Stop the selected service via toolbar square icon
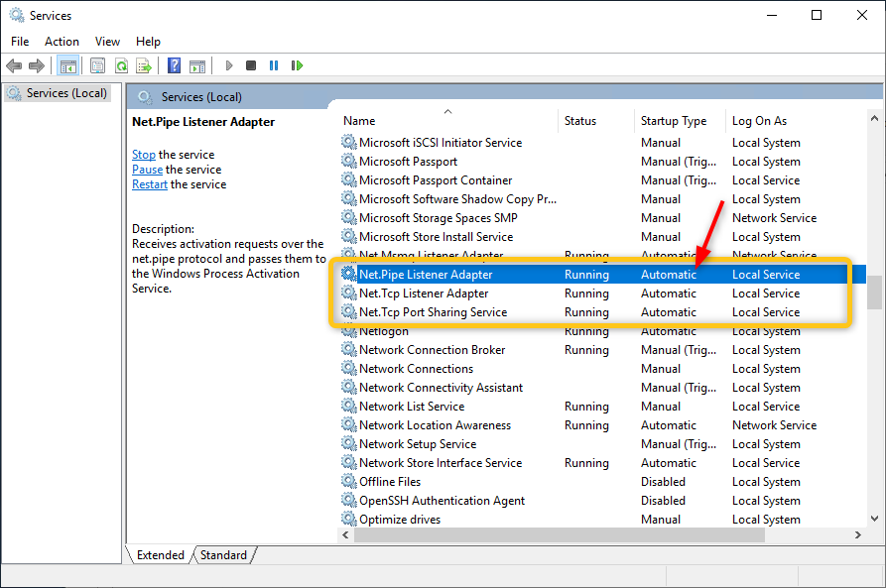The image size is (886, 588). pos(251,65)
